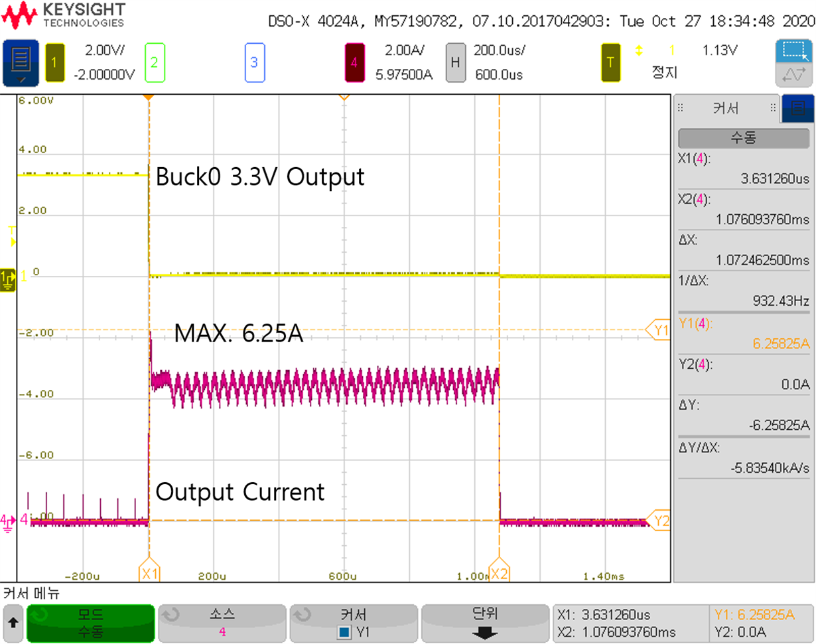Enable channel 3 blue button
The height and width of the screenshot is (644, 816).
click(x=254, y=63)
